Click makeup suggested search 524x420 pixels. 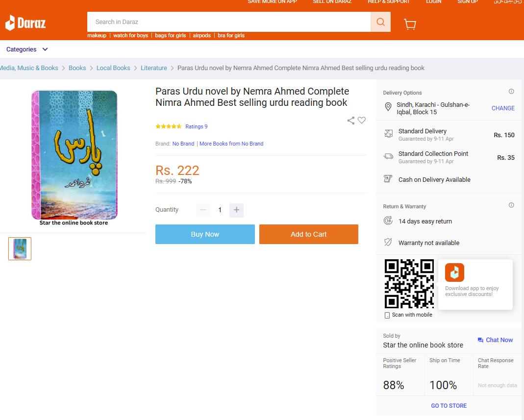97,35
